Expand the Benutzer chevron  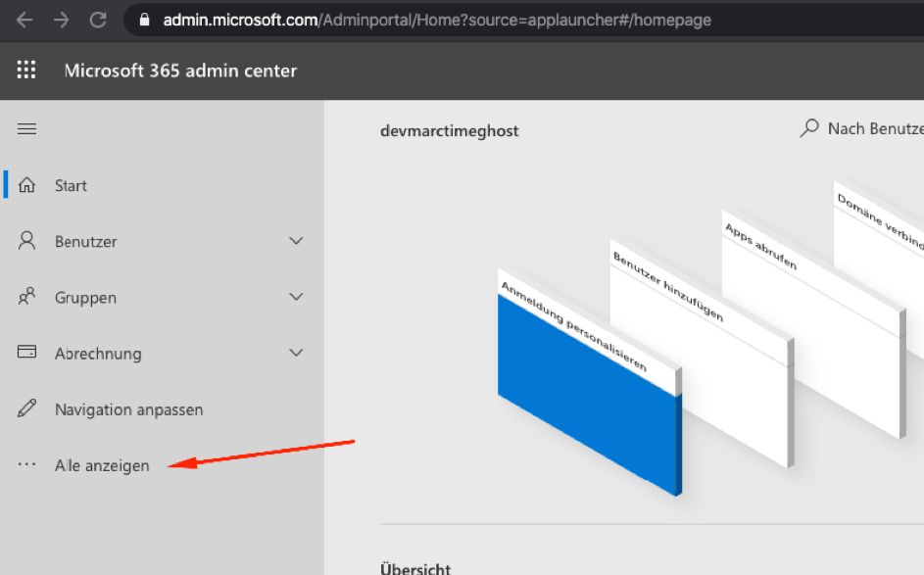coord(296,241)
